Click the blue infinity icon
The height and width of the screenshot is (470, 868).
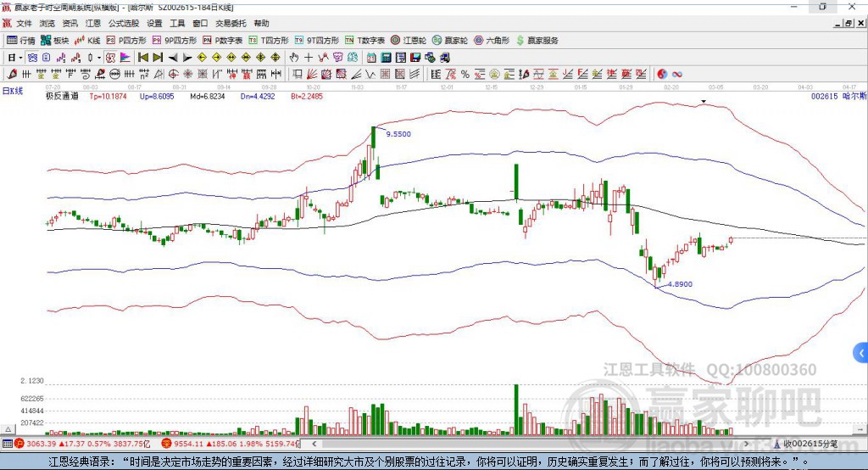coord(677,74)
